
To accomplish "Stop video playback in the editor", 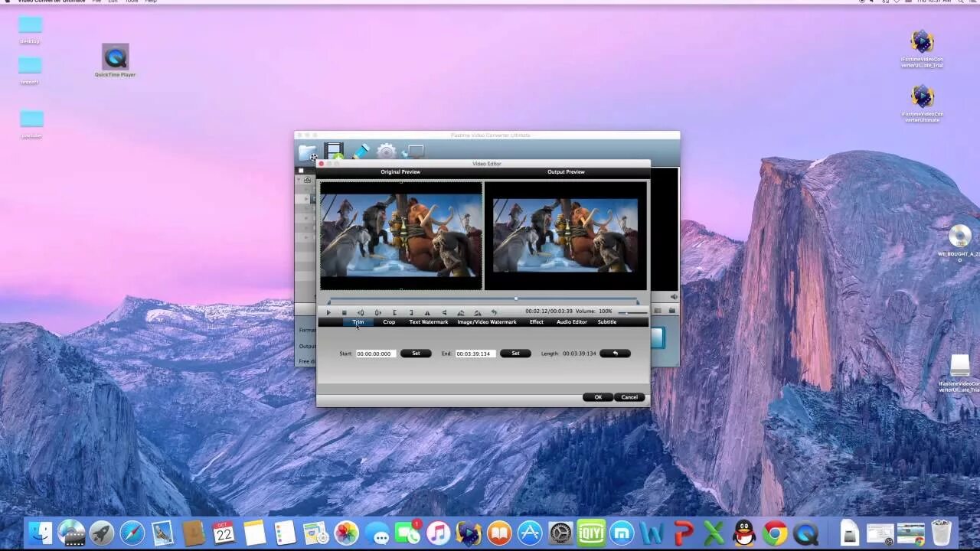I will (345, 312).
